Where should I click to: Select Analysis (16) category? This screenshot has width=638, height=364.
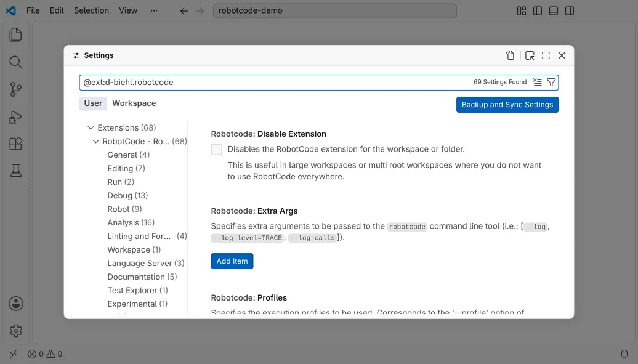pyautogui.click(x=131, y=223)
